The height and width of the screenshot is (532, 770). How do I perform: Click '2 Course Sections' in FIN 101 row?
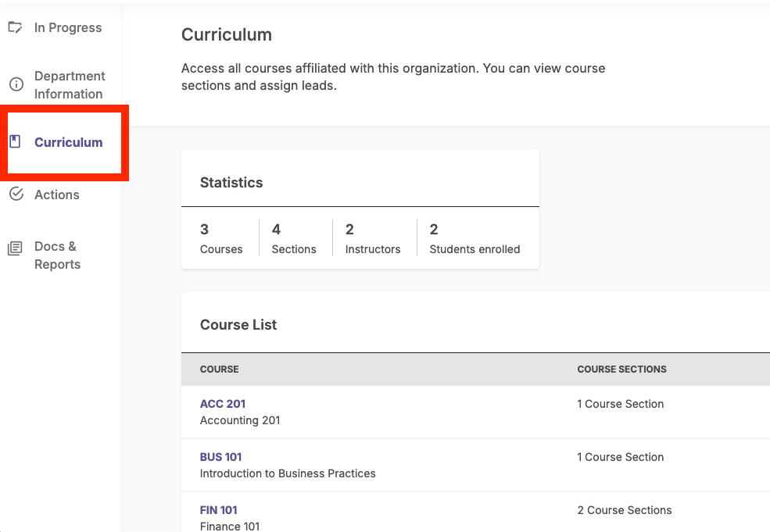(624, 510)
